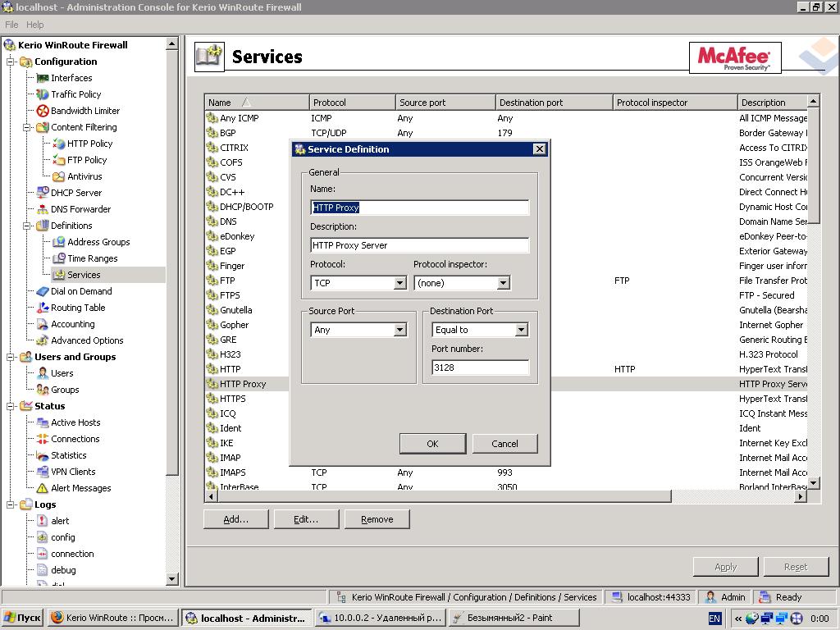Click the Description input field
The width and height of the screenshot is (840, 630).
[419, 245]
